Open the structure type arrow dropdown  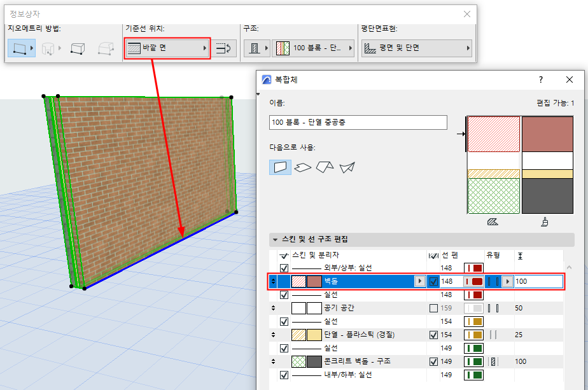(267, 48)
